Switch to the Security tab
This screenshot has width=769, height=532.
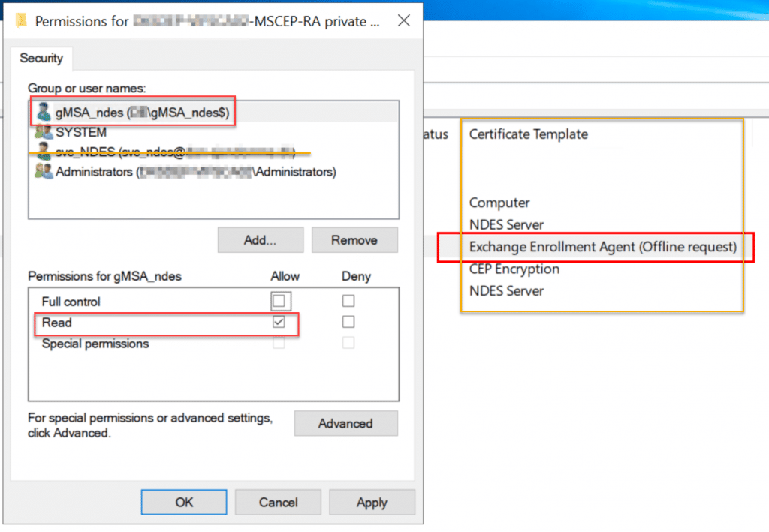41,58
